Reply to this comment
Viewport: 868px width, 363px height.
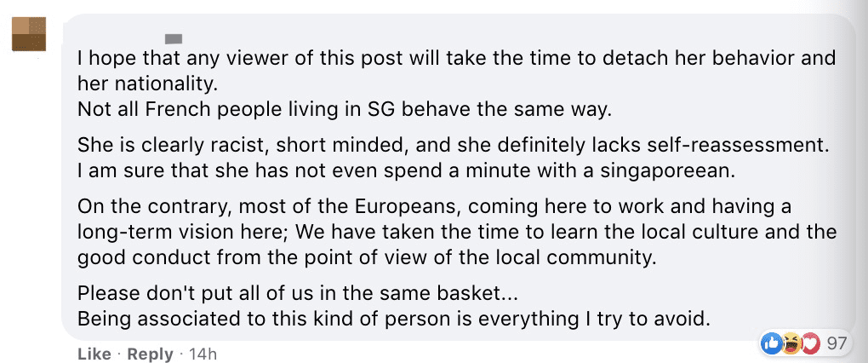(x=150, y=354)
